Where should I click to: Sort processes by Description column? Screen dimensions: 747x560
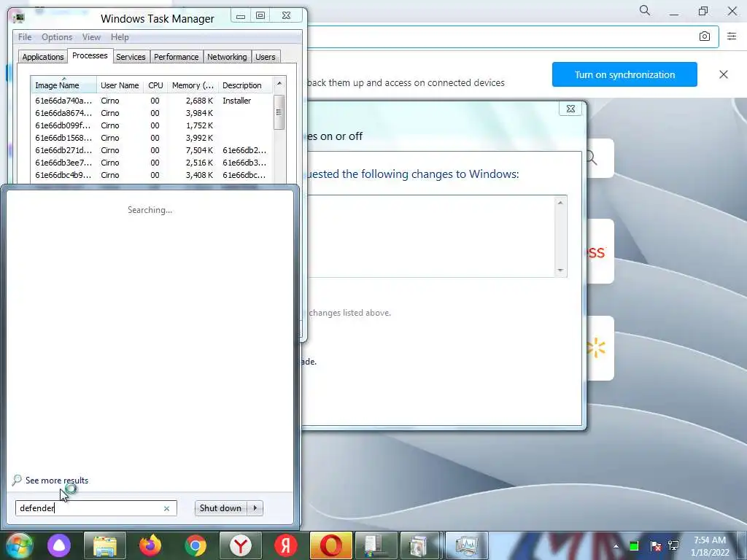coord(245,85)
